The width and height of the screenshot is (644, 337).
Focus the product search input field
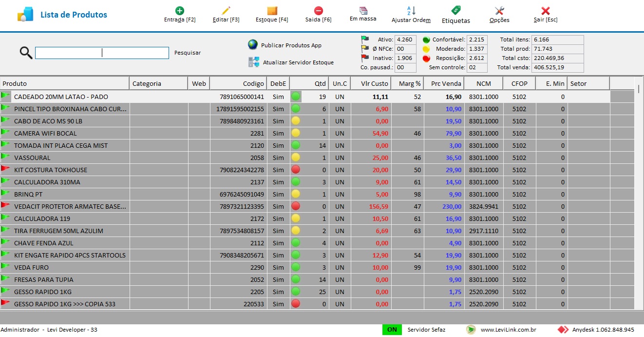[102, 53]
